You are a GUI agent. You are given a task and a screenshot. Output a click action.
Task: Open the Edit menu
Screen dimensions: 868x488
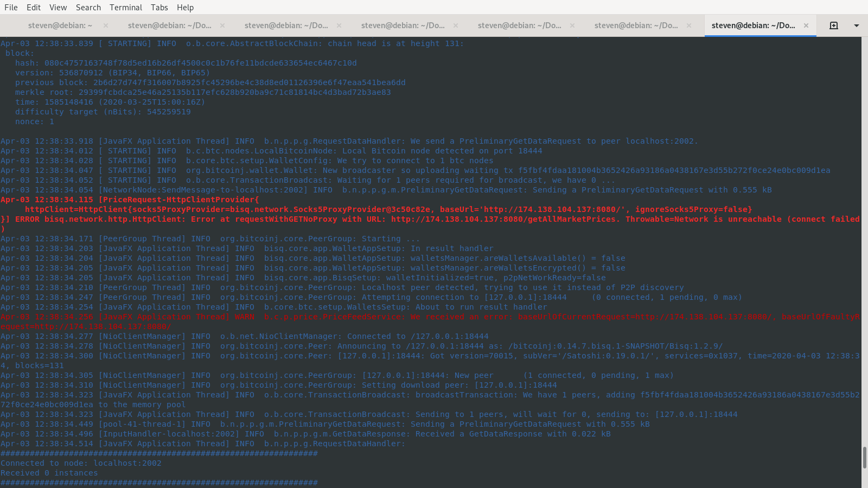pyautogui.click(x=34, y=7)
